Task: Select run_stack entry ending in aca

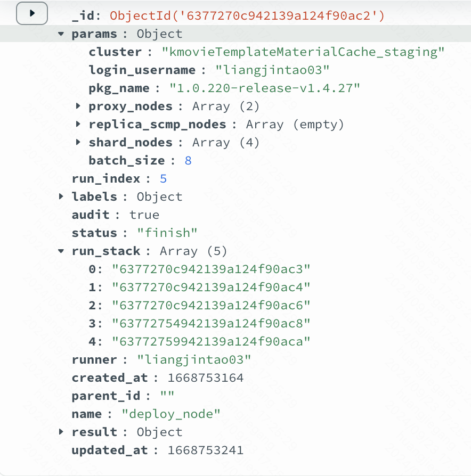Action: tap(211, 341)
